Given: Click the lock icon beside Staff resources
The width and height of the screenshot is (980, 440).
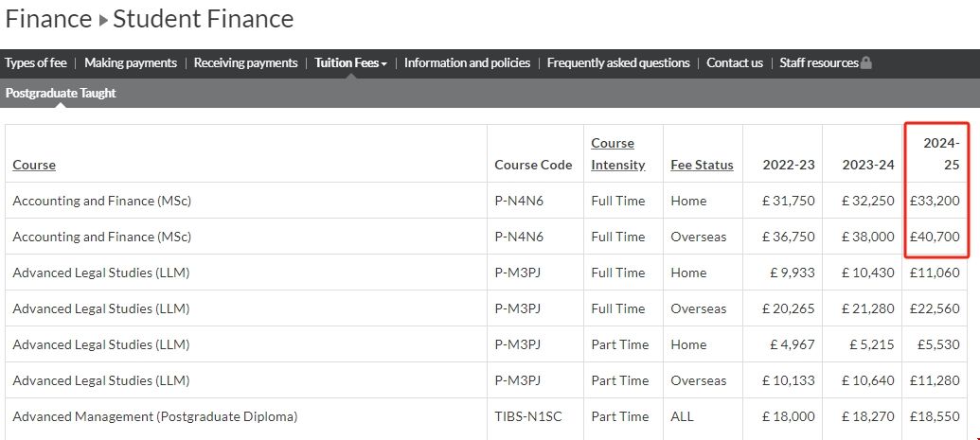Looking at the screenshot, I should tap(865, 63).
